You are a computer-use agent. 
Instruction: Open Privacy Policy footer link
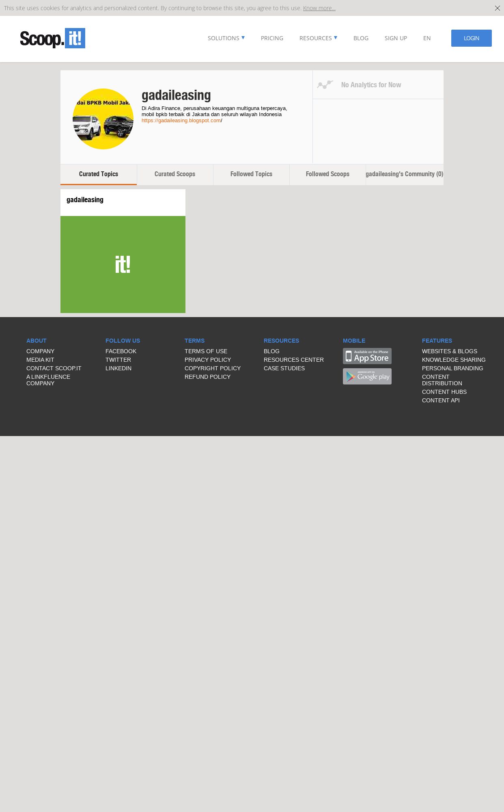pyautogui.click(x=208, y=360)
